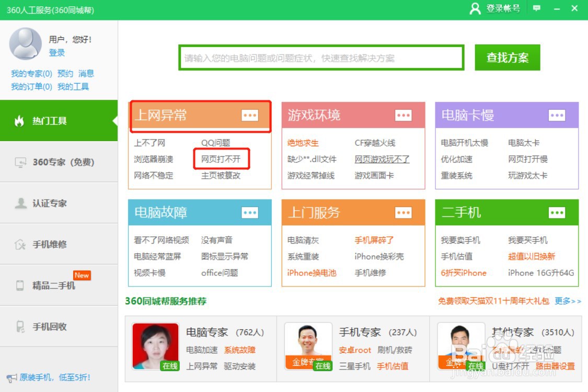Go to 手机维修 sidebar tab
This screenshot has height=392, width=588.
point(59,245)
